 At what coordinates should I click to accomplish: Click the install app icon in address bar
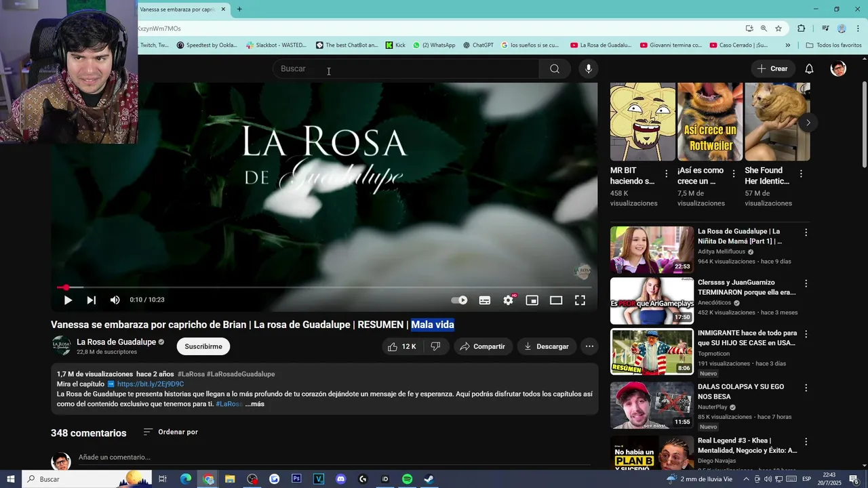point(749,28)
